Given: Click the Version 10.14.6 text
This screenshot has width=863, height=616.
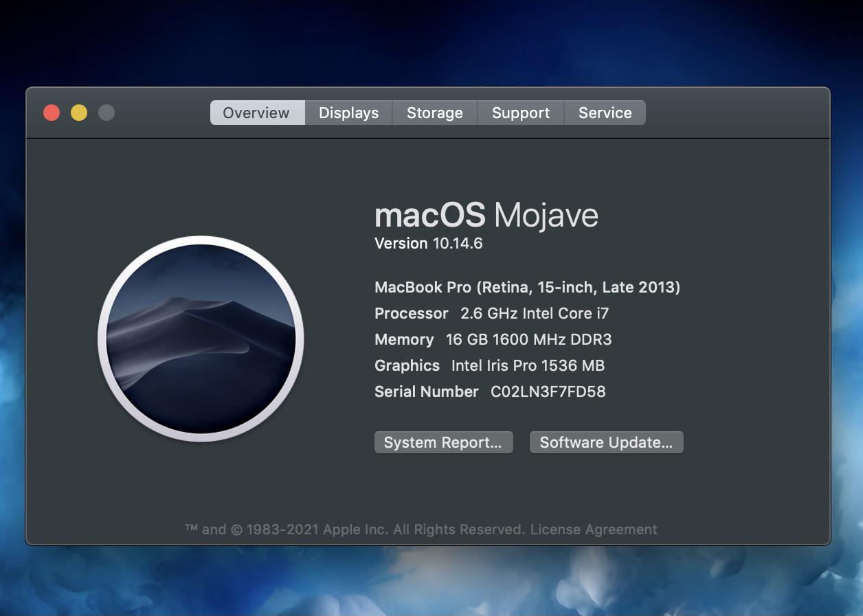Looking at the screenshot, I should 428,243.
